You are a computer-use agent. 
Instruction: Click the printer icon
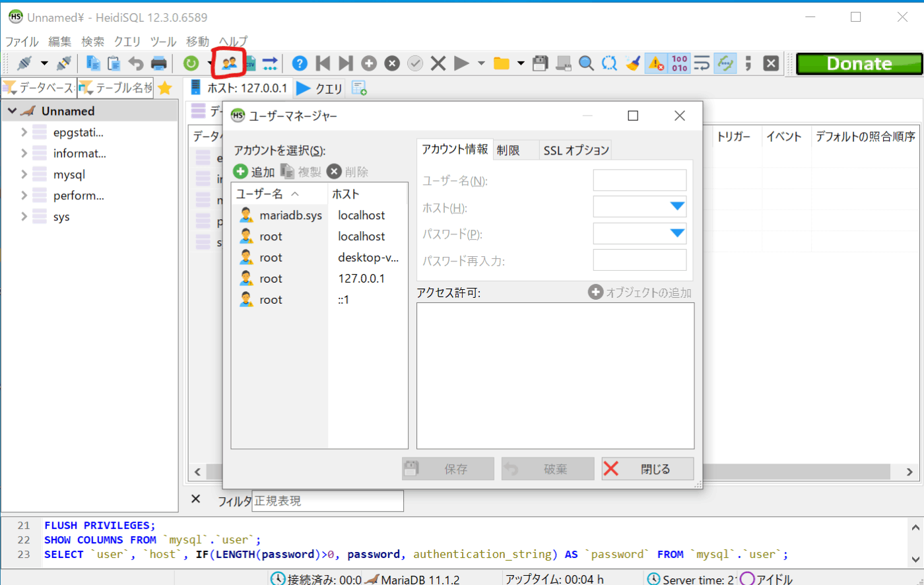[x=159, y=63]
